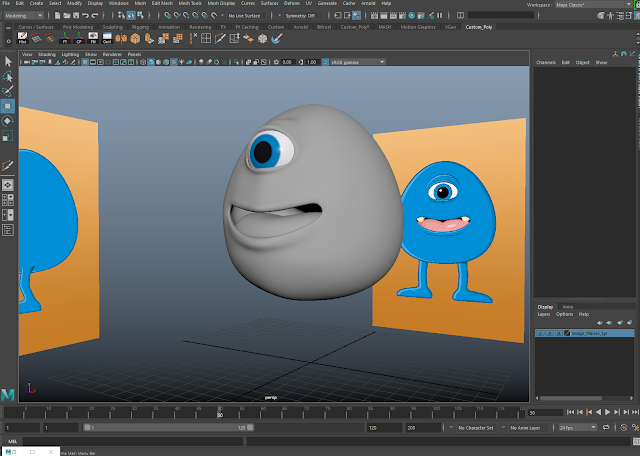Activate the Lasso Select tool
Screen dimensions: 640x456
pos(8,76)
